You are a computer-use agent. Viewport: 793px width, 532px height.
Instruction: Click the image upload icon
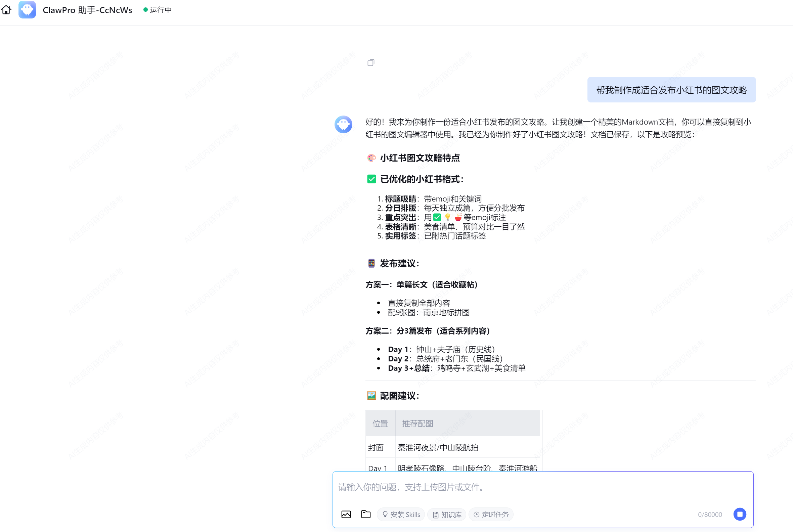(x=346, y=514)
